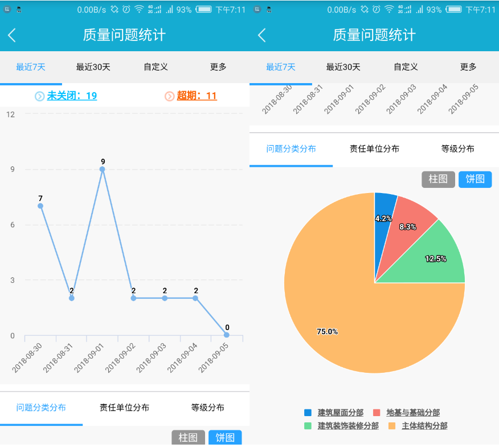Image resolution: width=499 pixels, height=448 pixels.
Task: Select 最近7天 tab on right screen
Action: (281, 67)
